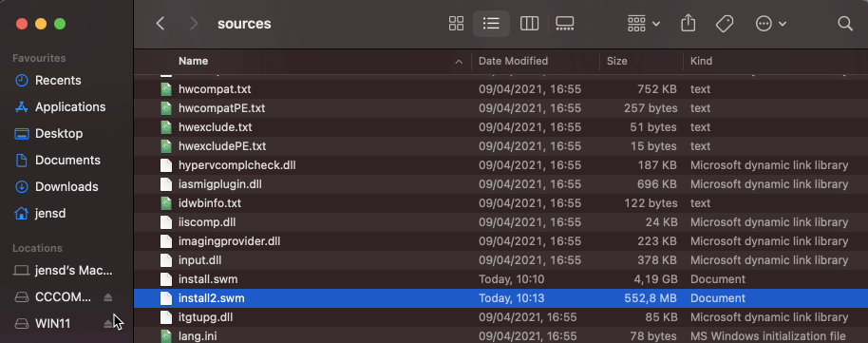Open the search magnifier icon
This screenshot has height=343, width=868.
(845, 23)
